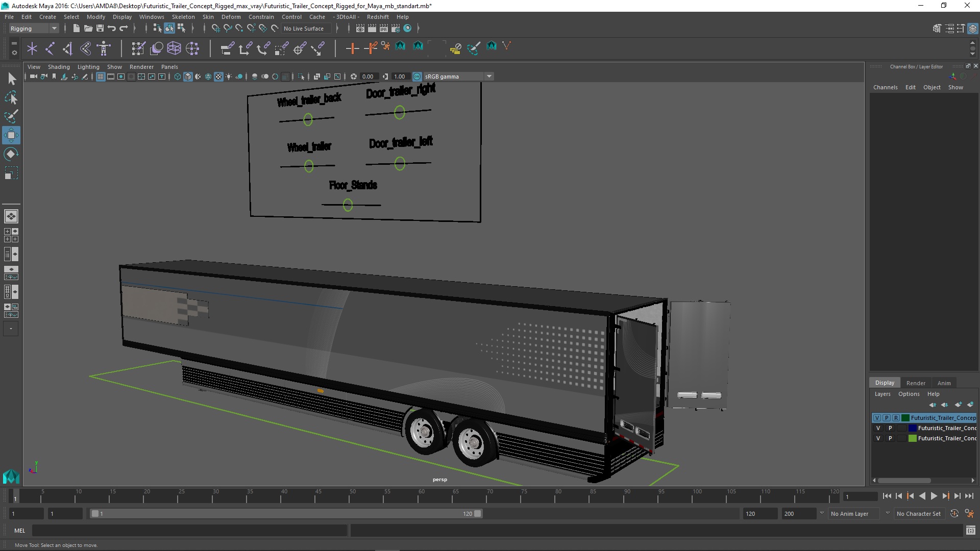Click the MEL command line input field
The height and width of the screenshot is (551, 980).
(189, 531)
